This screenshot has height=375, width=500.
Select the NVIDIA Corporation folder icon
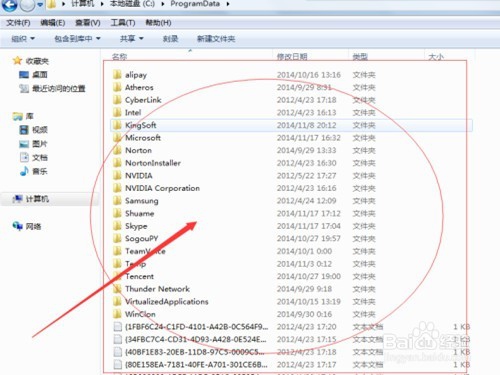click(x=117, y=188)
